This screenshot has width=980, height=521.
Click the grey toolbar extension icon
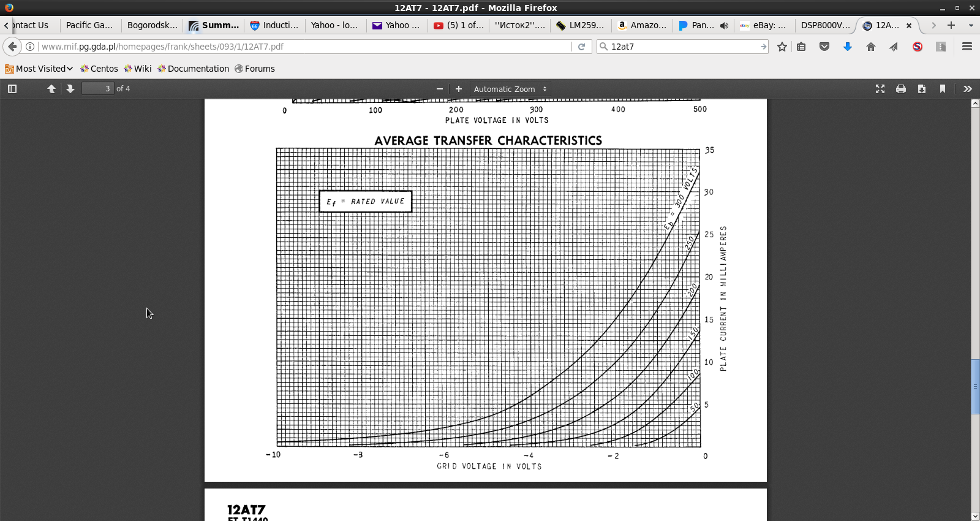(941, 47)
